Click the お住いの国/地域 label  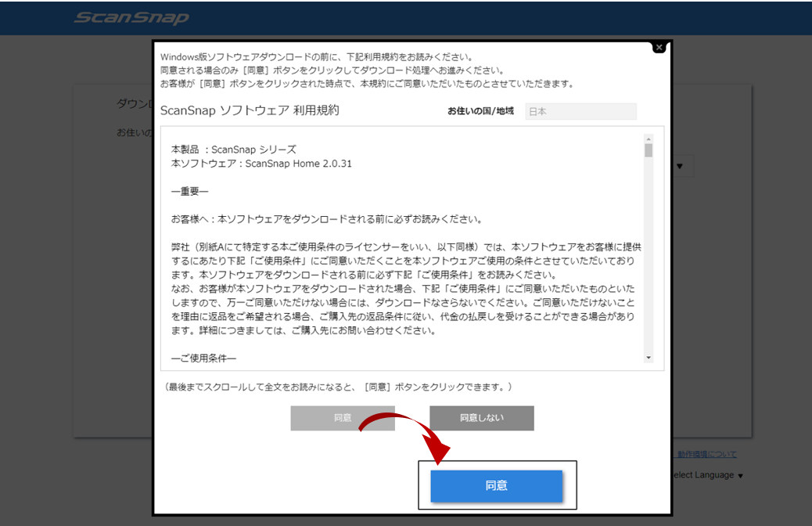point(480,111)
